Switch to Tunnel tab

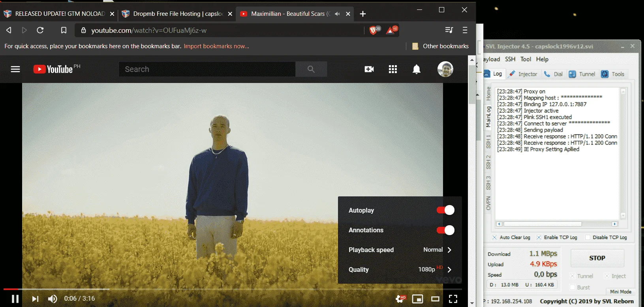point(582,74)
